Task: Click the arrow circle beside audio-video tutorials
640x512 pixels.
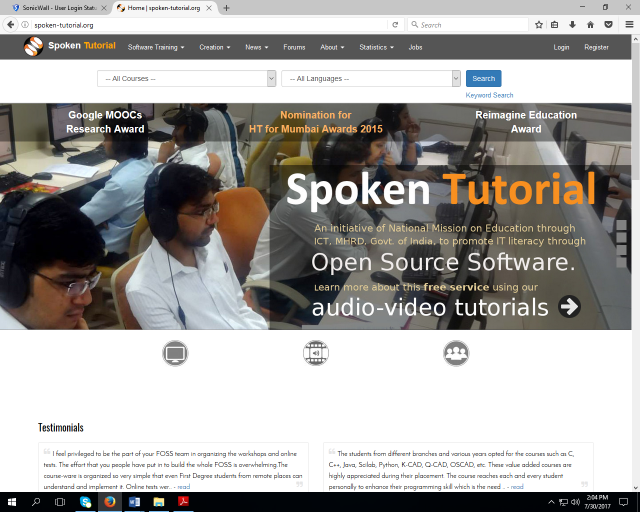Action: tap(570, 307)
